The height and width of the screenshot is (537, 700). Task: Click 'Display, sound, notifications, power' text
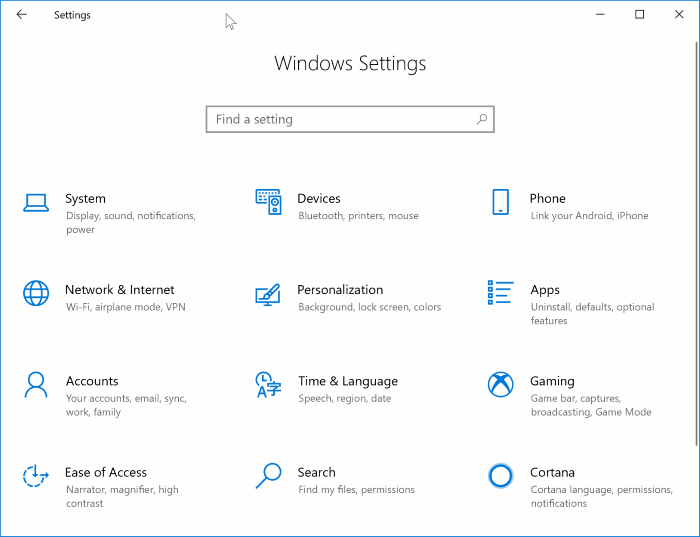pyautogui.click(x=131, y=223)
